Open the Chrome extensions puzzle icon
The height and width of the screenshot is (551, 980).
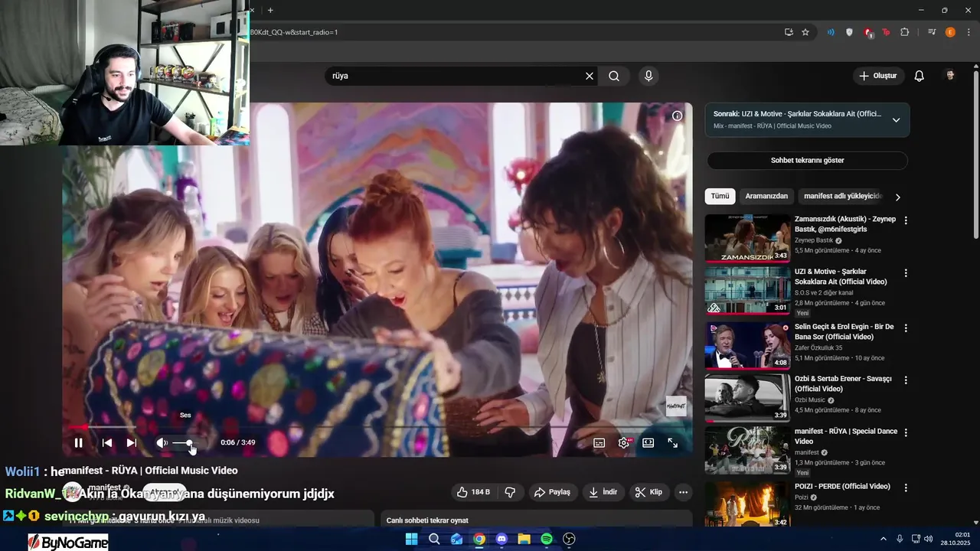tap(905, 32)
